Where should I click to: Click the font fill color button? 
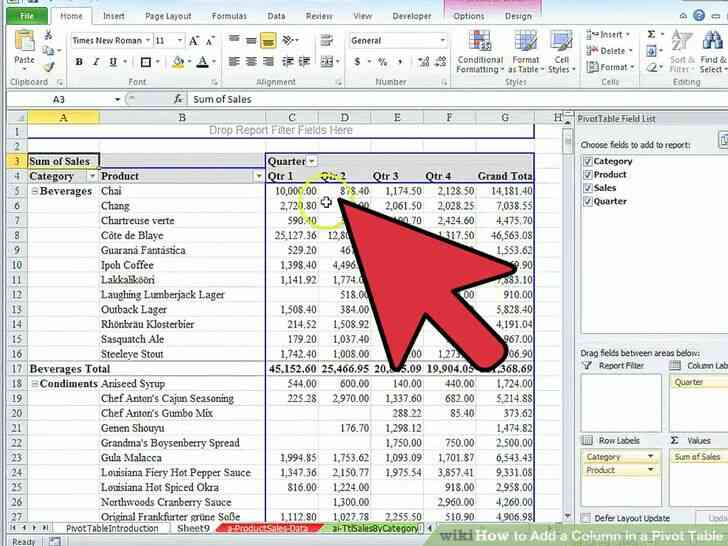178,62
